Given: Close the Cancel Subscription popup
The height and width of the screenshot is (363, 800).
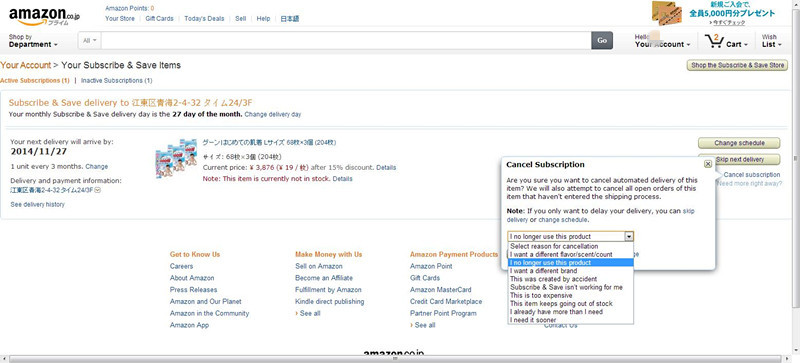Looking at the screenshot, I should pyautogui.click(x=708, y=164).
